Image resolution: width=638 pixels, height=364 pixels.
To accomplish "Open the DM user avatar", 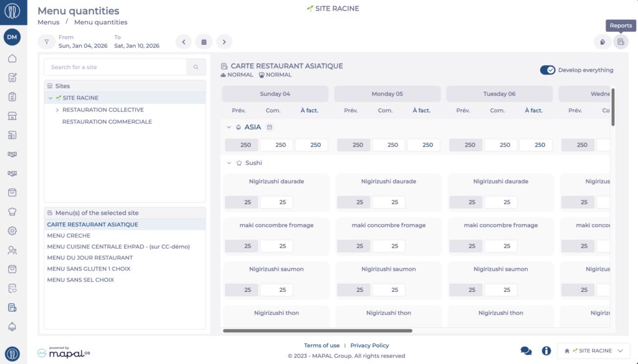I will (x=12, y=37).
